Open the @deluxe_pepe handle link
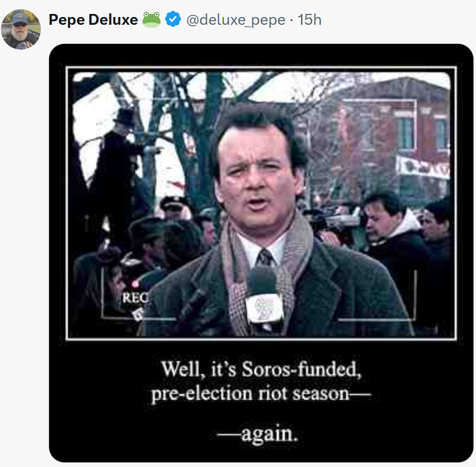476x467 pixels. click(x=235, y=20)
